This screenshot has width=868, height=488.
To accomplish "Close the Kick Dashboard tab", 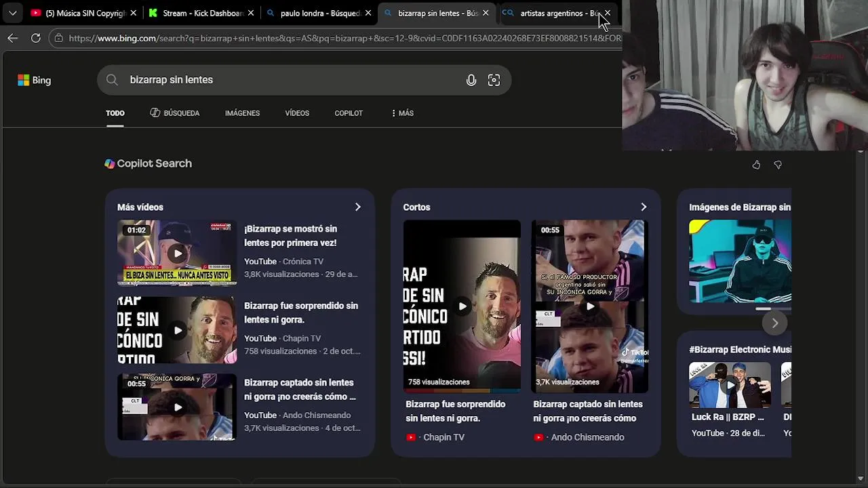I will [251, 13].
